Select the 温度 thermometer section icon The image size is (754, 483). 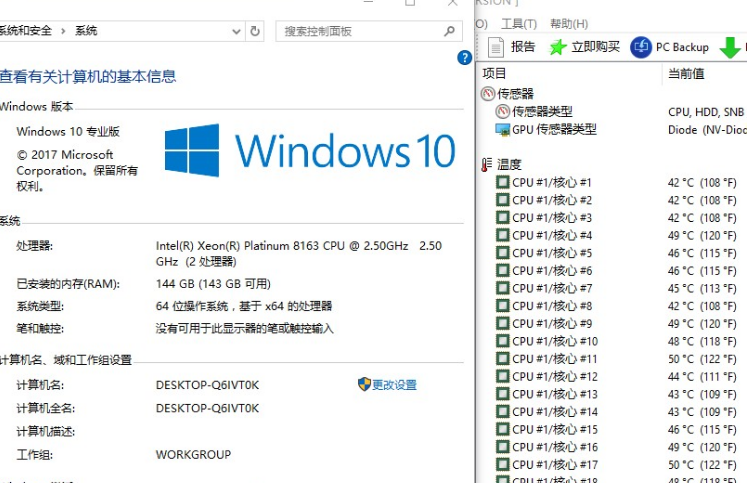point(487,164)
